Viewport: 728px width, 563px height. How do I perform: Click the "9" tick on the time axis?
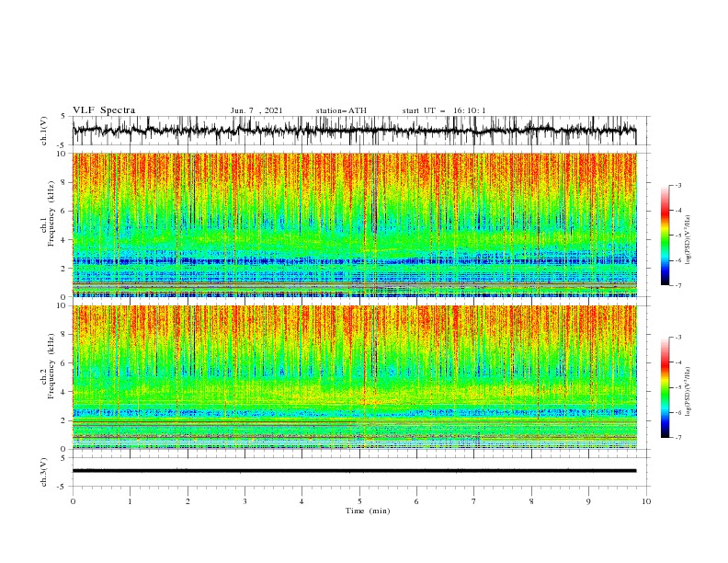click(588, 501)
